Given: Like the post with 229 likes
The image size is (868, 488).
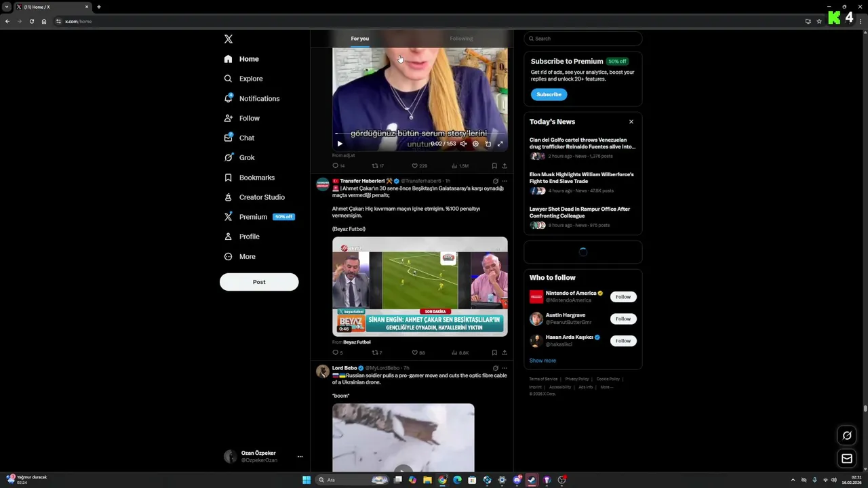Looking at the screenshot, I should tap(420, 165).
